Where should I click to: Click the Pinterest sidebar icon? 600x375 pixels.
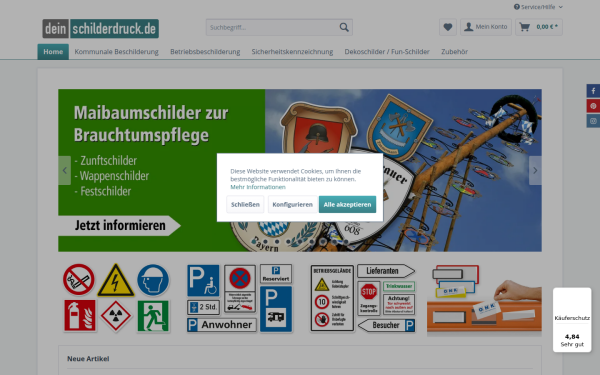pyautogui.click(x=593, y=106)
